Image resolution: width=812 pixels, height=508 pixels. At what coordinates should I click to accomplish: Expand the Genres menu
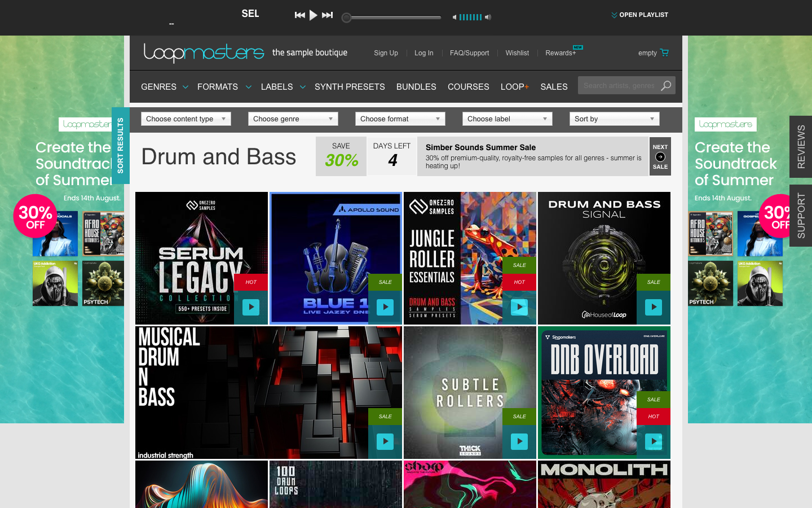tap(164, 87)
